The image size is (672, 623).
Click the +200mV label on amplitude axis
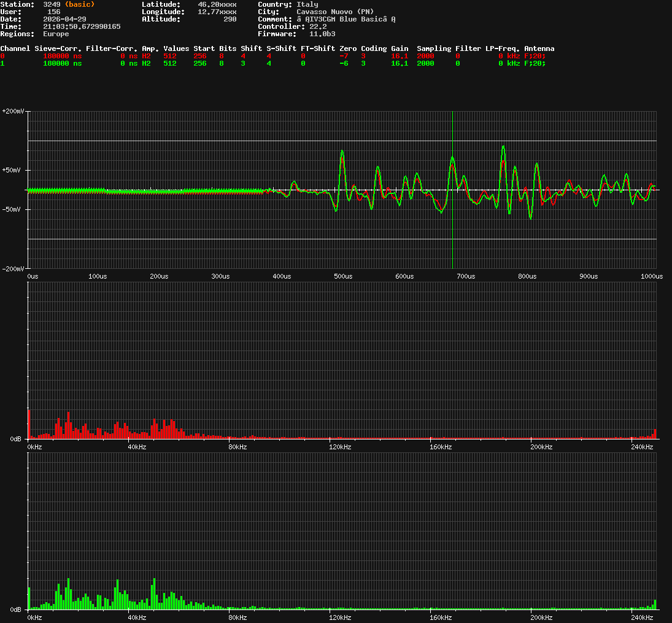coord(13,112)
